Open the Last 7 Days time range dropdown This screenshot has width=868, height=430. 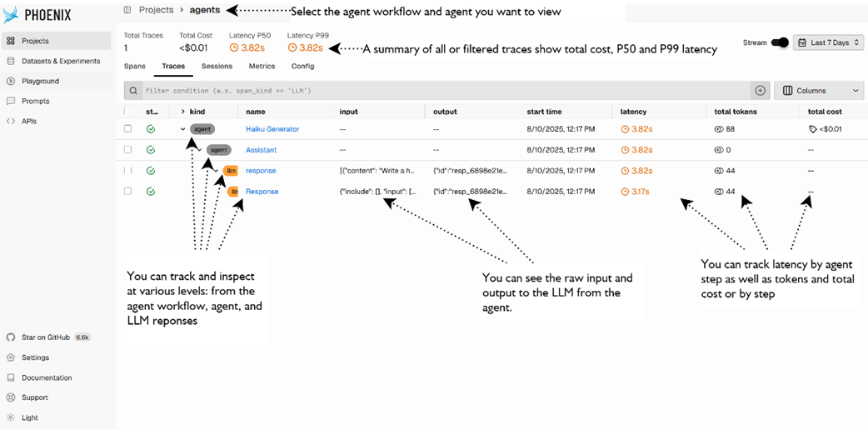(x=828, y=42)
